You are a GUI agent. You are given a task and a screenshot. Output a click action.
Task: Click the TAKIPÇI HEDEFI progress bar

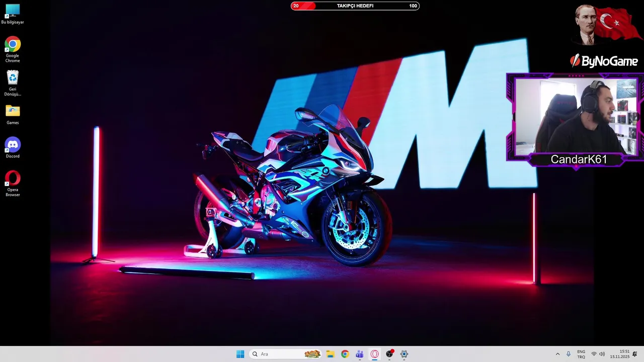pyautogui.click(x=355, y=6)
